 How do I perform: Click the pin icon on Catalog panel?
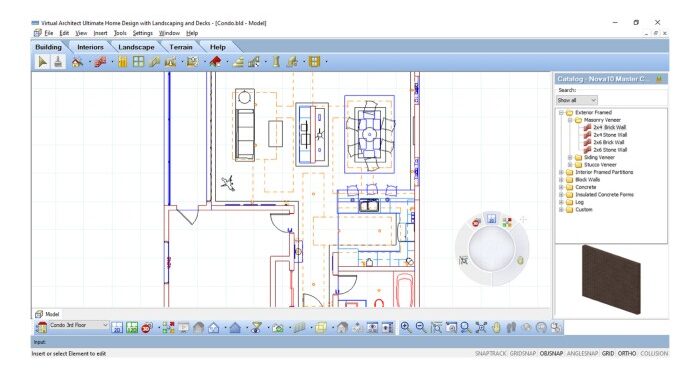point(658,79)
